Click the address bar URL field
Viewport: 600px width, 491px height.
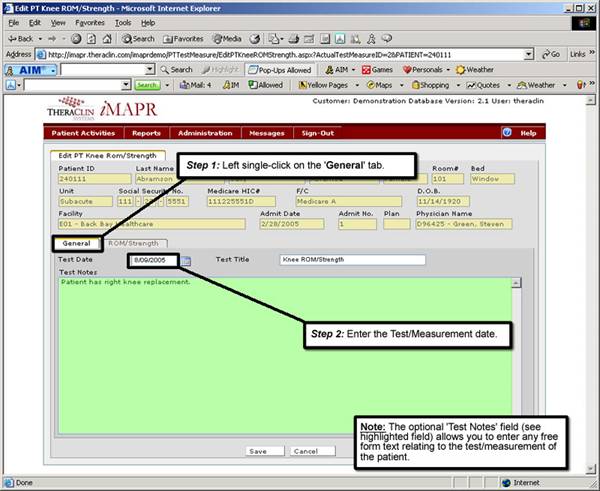click(280, 55)
